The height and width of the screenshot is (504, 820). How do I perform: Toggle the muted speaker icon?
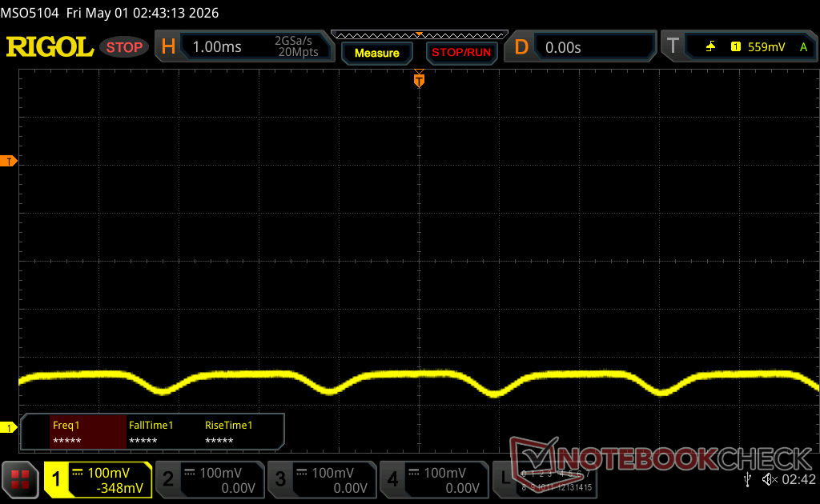tap(769, 479)
